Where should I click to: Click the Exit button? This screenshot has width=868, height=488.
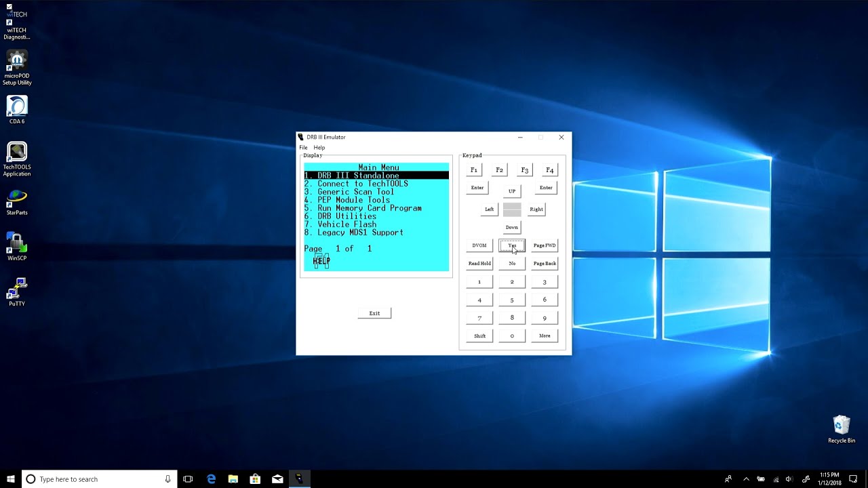point(374,313)
